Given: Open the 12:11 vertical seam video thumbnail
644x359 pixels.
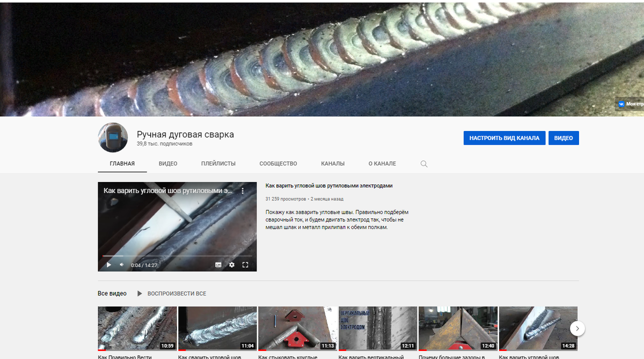Looking at the screenshot, I should tap(378, 328).
